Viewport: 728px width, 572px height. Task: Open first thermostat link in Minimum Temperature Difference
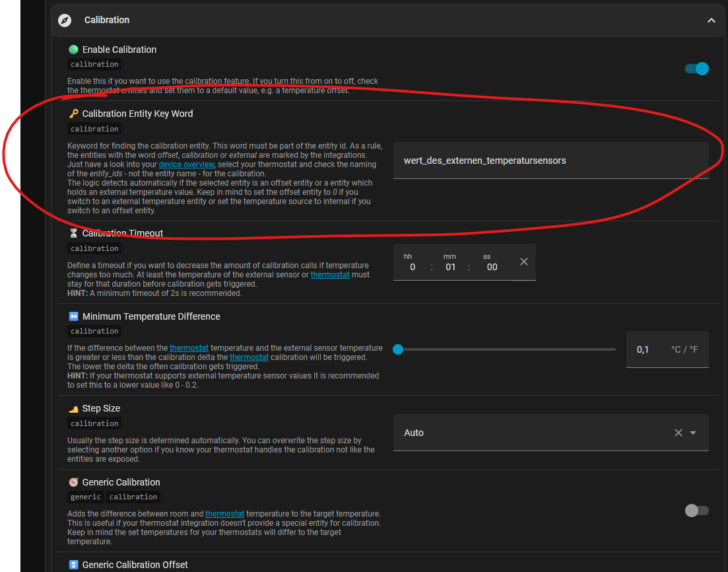coord(189,348)
